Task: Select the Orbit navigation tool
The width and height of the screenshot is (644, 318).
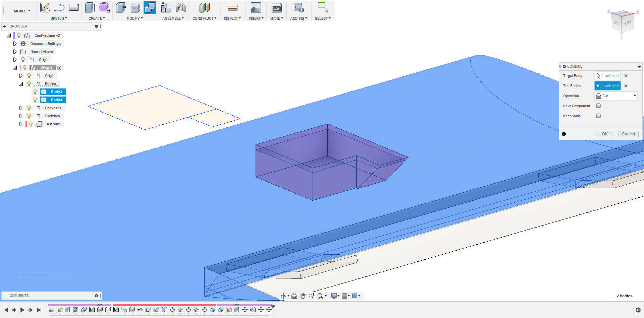Action: pyautogui.click(x=283, y=296)
